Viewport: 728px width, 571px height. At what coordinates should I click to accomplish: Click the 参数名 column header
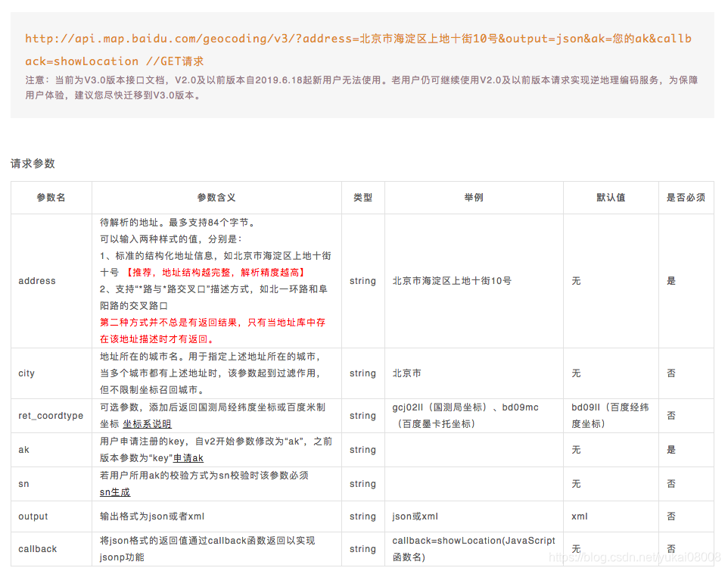[51, 198]
